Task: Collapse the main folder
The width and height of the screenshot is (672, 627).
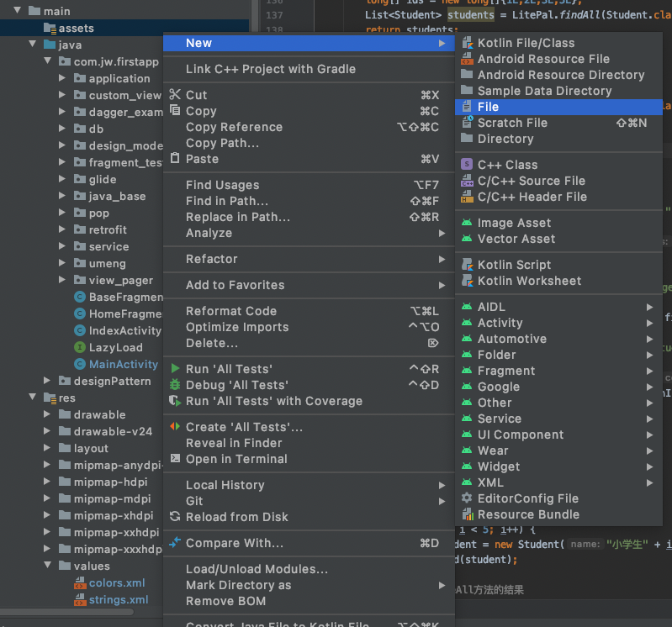Action: (17, 10)
